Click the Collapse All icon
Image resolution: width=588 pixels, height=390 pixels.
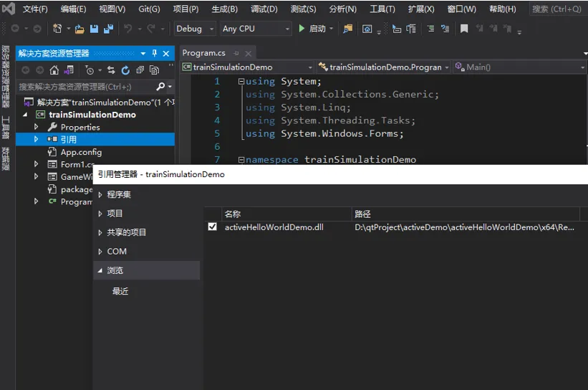[x=140, y=70]
